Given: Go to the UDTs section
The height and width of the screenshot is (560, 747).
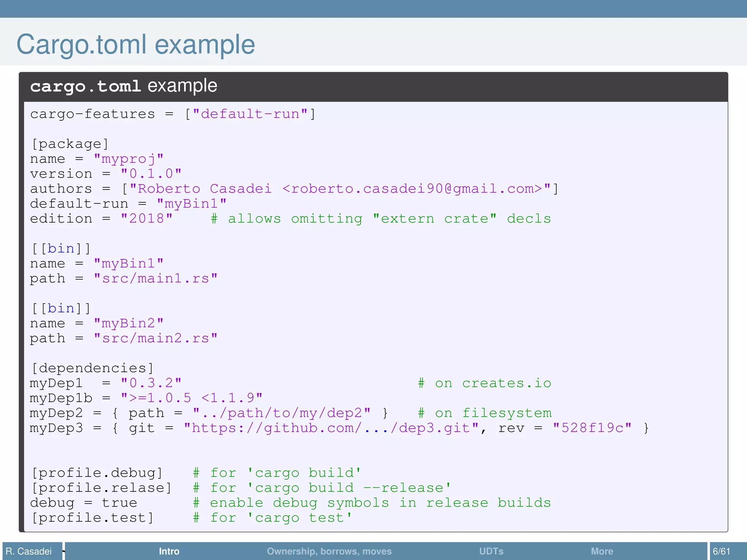Looking at the screenshot, I should [x=491, y=551].
